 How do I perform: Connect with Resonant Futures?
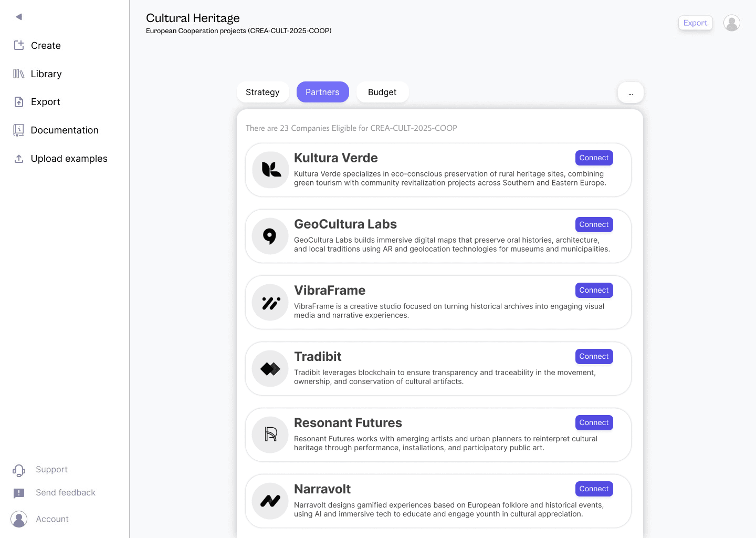[594, 422]
